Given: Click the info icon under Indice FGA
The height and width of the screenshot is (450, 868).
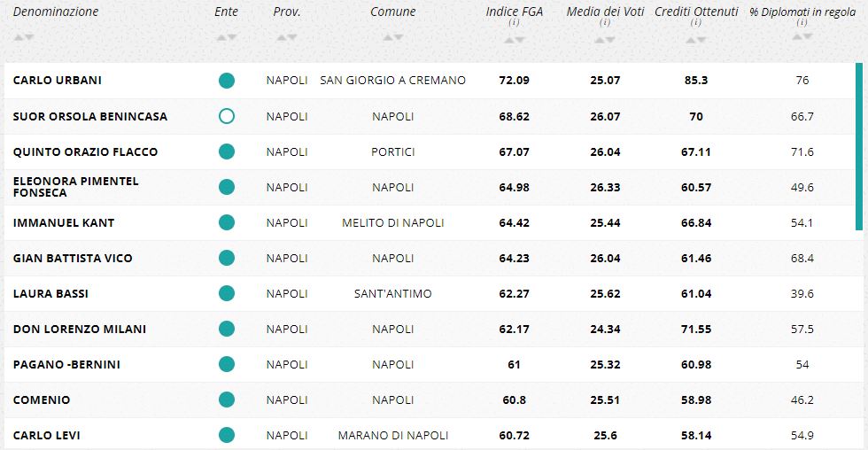Looking at the screenshot, I should coord(514,23).
